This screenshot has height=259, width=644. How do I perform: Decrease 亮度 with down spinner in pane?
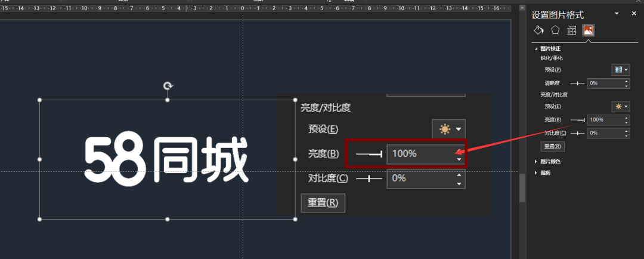coord(626,122)
